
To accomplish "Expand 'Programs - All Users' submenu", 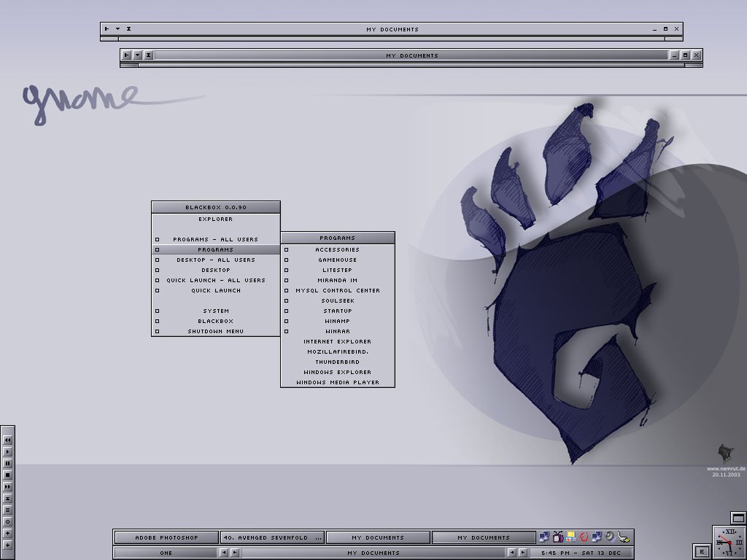I will pos(216,239).
